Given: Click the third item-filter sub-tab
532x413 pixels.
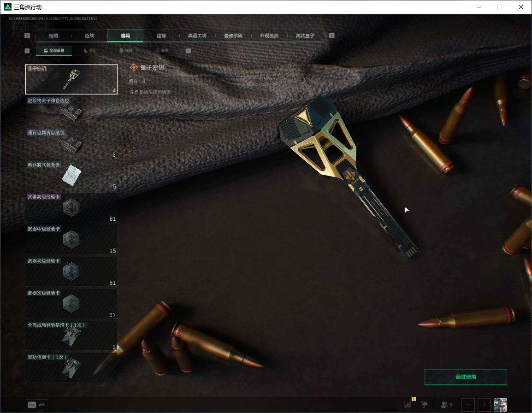Looking at the screenshot, I should coord(126,51).
